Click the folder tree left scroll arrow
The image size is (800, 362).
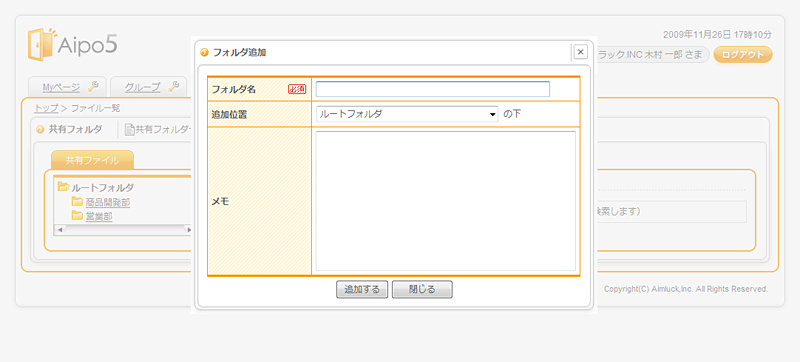(60, 230)
